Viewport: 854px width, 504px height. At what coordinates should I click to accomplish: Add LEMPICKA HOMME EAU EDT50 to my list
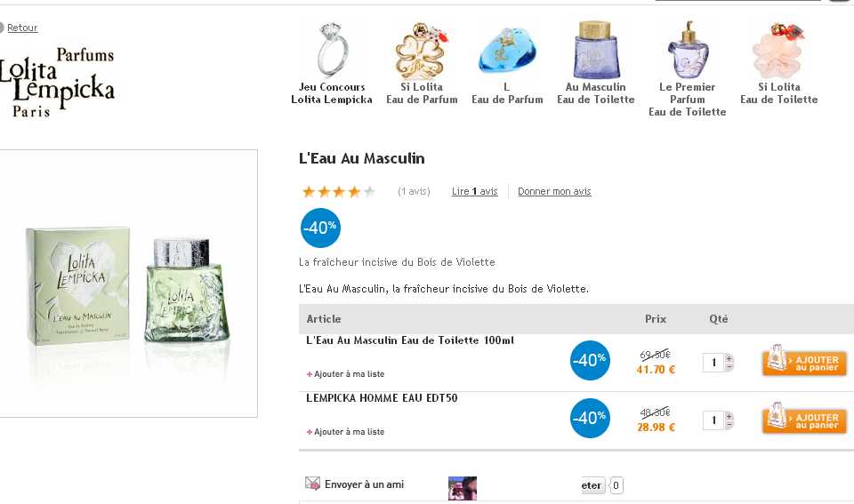(x=349, y=432)
